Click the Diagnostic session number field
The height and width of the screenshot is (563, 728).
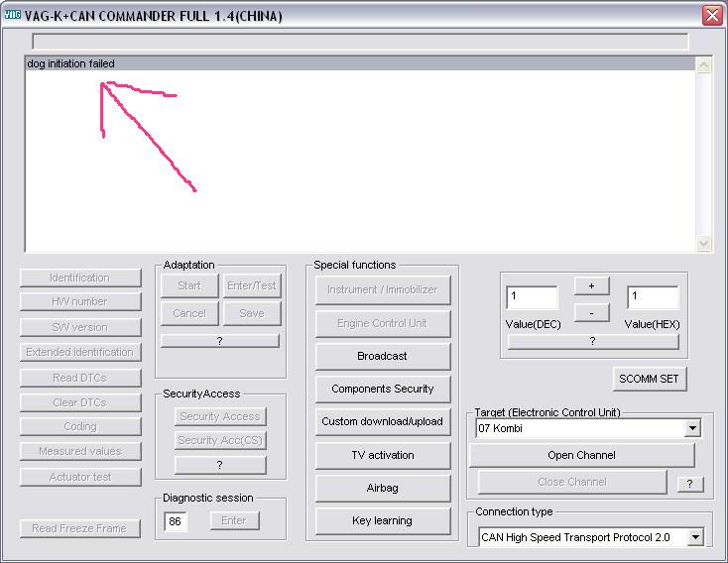tap(175, 521)
